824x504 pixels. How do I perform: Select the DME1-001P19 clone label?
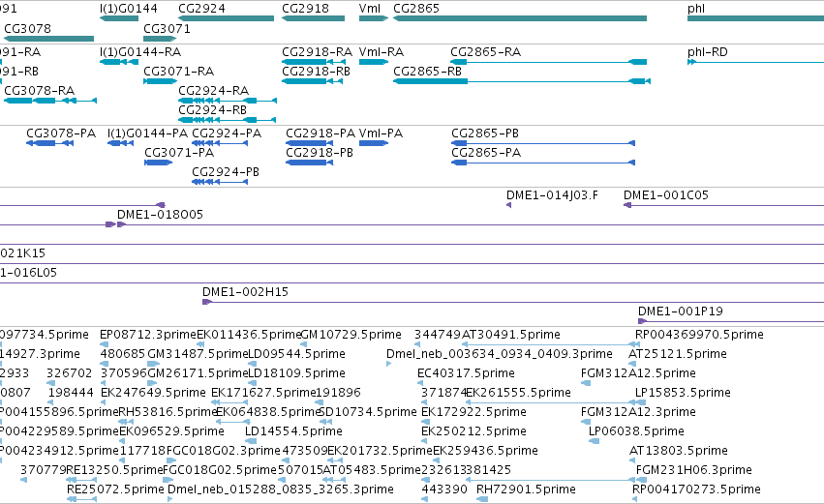click(681, 311)
